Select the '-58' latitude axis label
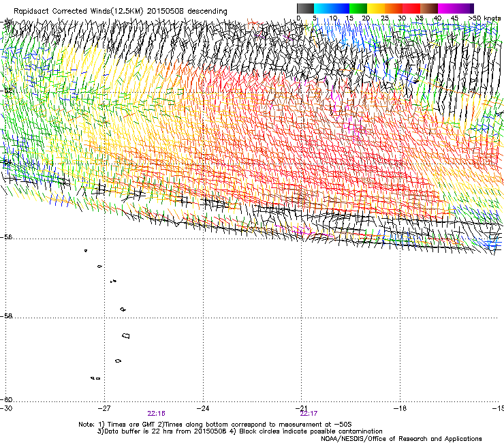This screenshot has width=504, height=443. tap(6, 316)
